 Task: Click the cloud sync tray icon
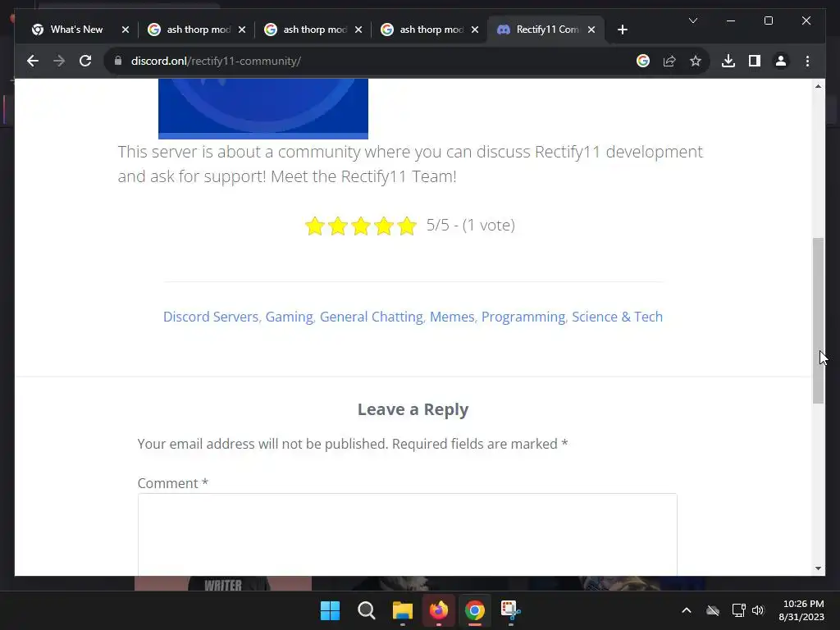(x=713, y=610)
